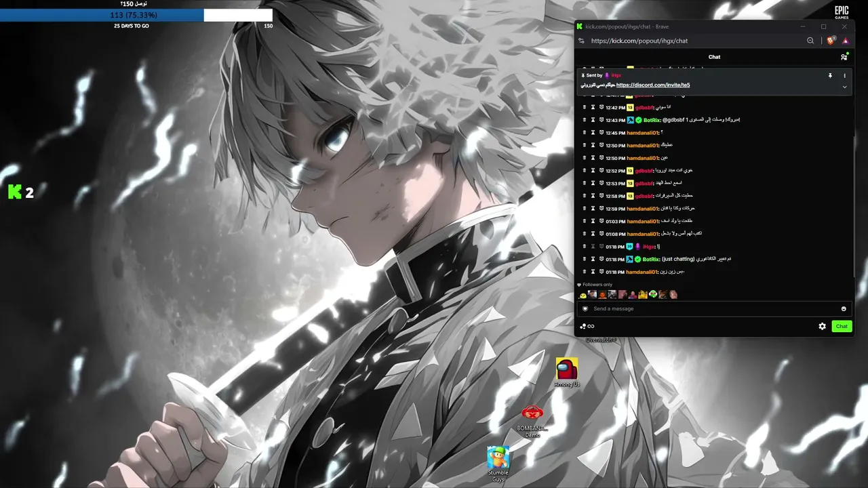This screenshot has width=868, height=488.
Task: Open the BOMBANA Demo desktop shortcut
Action: [532, 421]
